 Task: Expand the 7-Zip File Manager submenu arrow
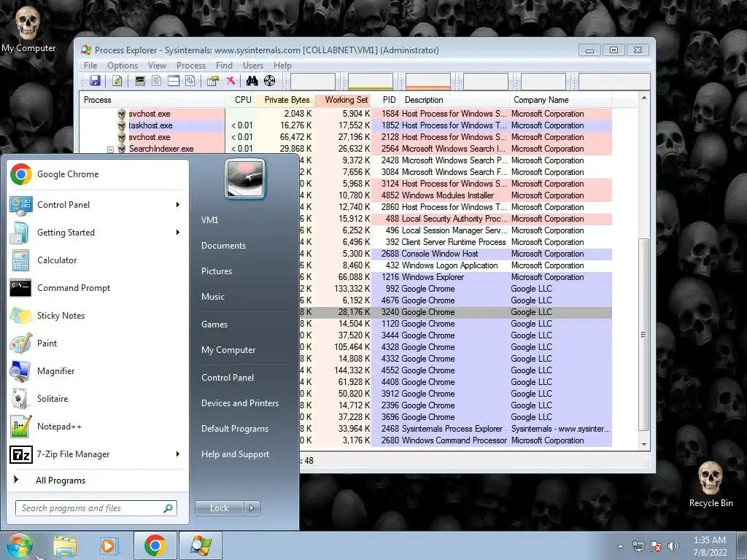pyautogui.click(x=178, y=454)
